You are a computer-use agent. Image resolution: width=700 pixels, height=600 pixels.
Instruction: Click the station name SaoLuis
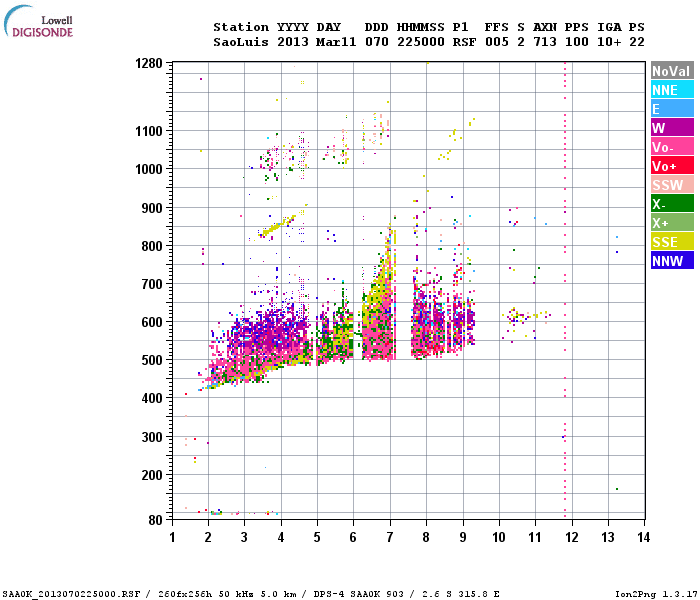tap(241, 42)
